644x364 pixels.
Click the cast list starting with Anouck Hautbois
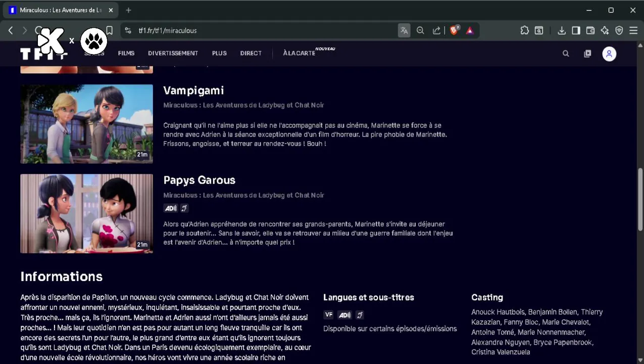pyautogui.click(x=537, y=332)
